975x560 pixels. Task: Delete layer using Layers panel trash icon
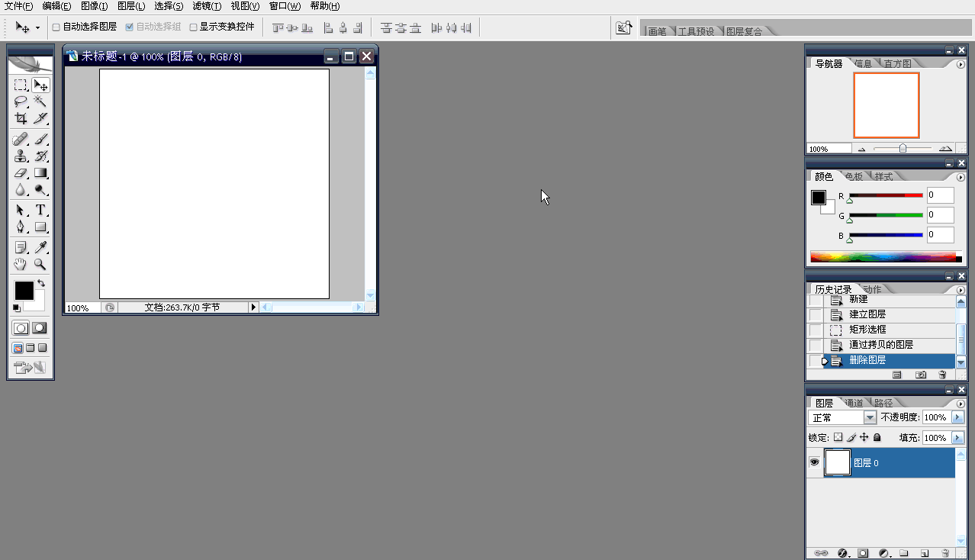[x=945, y=553]
